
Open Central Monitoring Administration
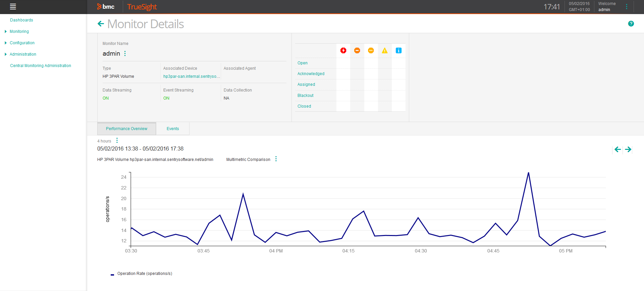[x=41, y=66]
